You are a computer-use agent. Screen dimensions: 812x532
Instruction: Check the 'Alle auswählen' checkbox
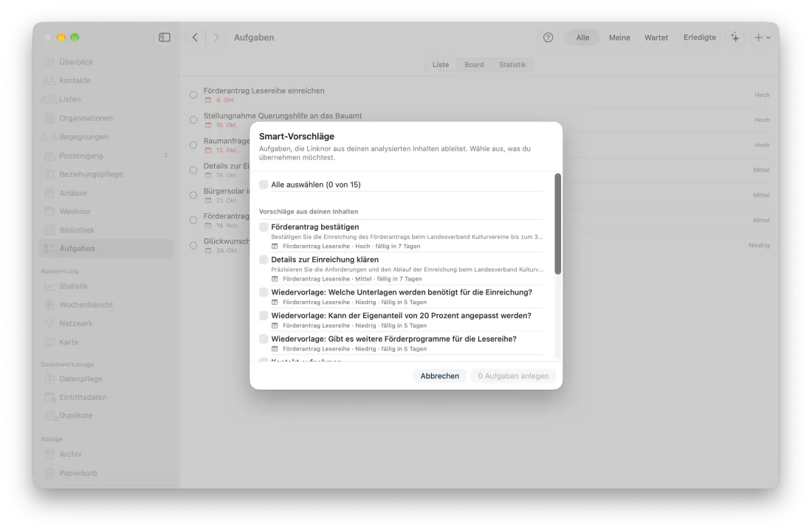(264, 184)
